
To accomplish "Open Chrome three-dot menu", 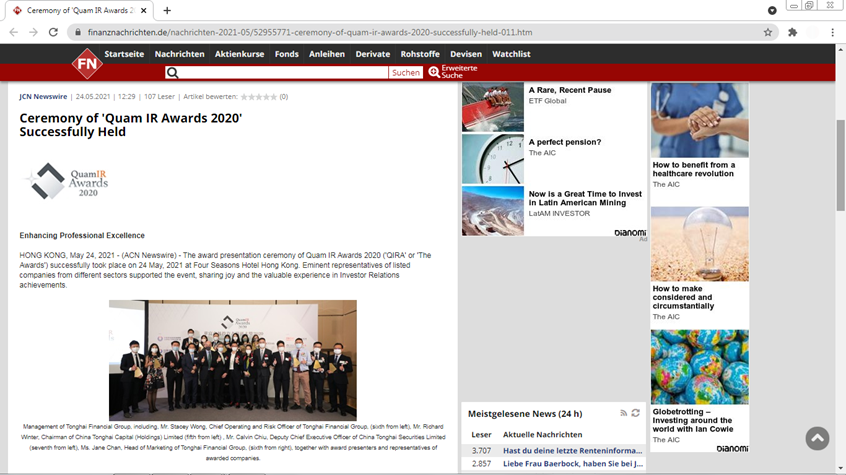I will [x=833, y=32].
